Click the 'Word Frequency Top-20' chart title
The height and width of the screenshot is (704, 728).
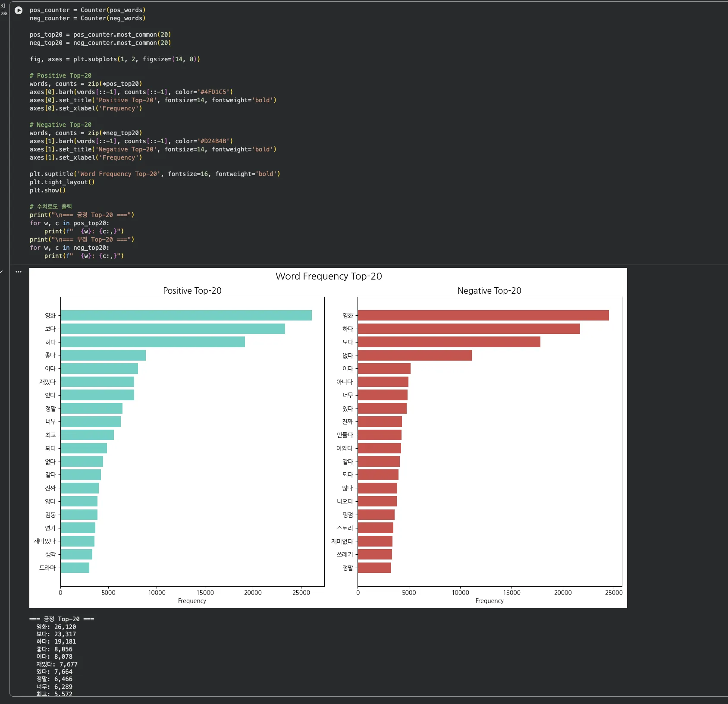pos(328,276)
